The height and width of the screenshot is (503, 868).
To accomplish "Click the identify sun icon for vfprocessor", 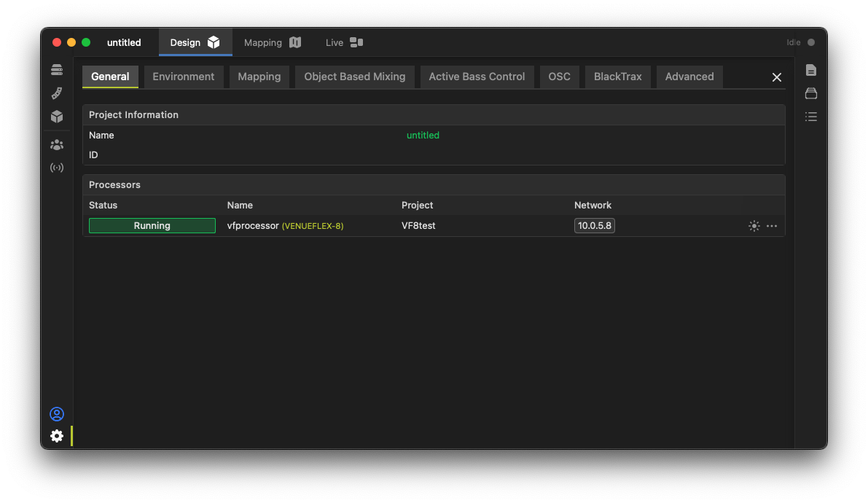I will point(754,226).
